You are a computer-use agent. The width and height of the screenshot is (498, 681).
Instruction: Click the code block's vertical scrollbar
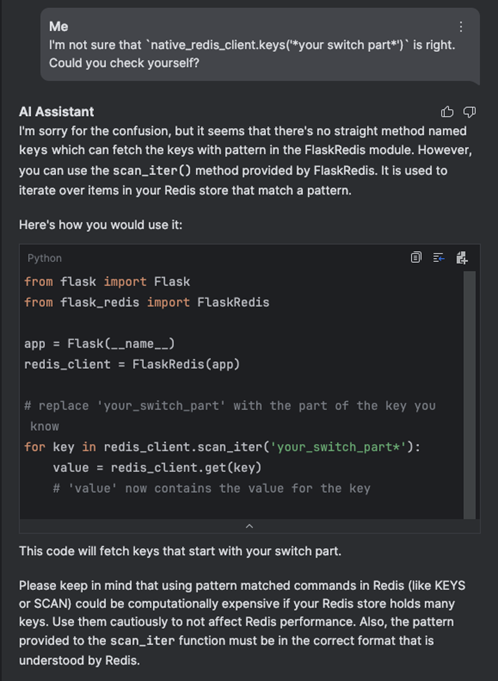click(469, 394)
